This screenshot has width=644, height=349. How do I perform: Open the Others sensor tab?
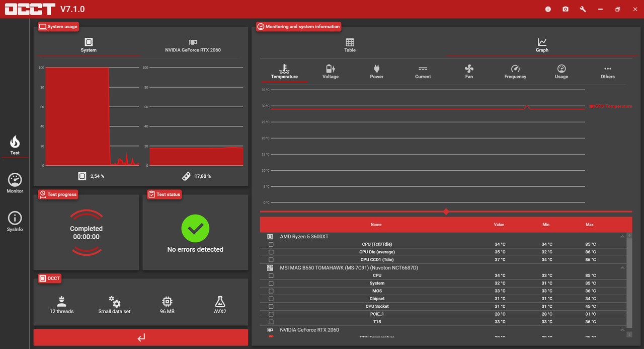(608, 72)
